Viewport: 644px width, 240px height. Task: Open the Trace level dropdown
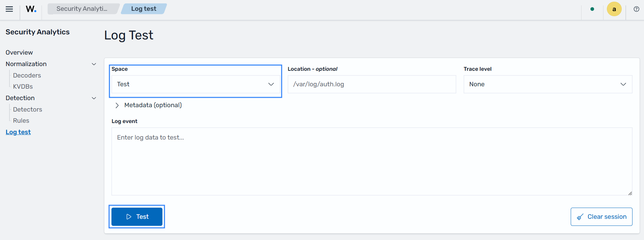[548, 84]
